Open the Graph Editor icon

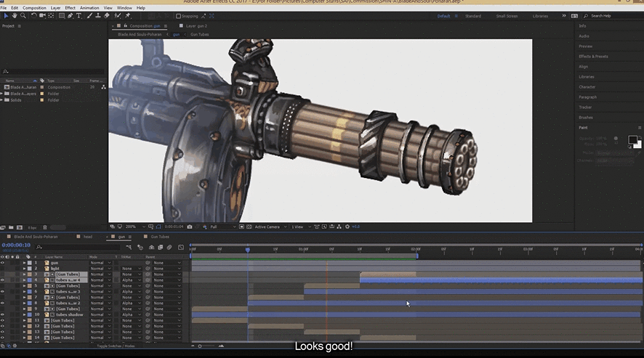pos(181,247)
